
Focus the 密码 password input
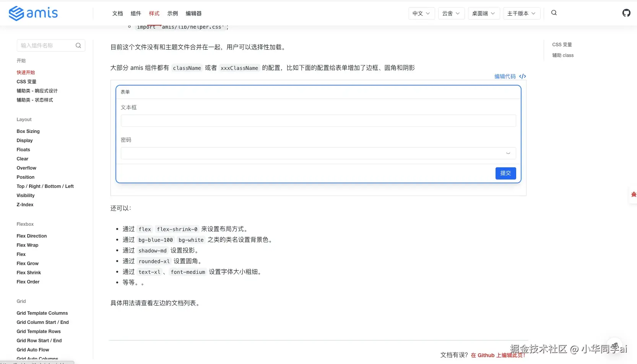tap(318, 153)
